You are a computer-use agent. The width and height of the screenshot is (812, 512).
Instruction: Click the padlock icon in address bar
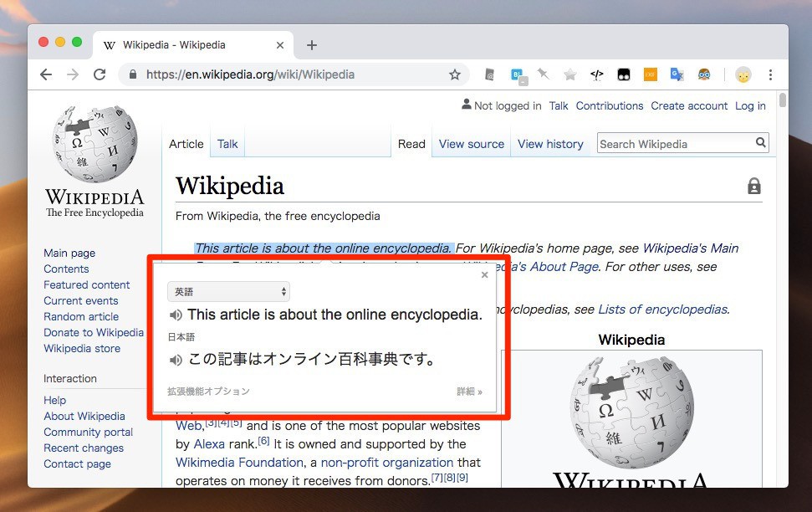133,74
